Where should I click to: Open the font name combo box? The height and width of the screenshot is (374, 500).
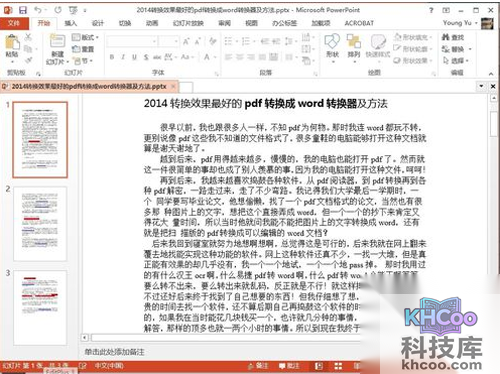132,42
